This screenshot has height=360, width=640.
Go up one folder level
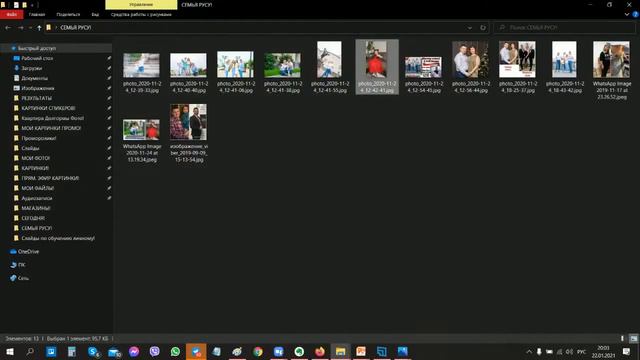(39, 28)
